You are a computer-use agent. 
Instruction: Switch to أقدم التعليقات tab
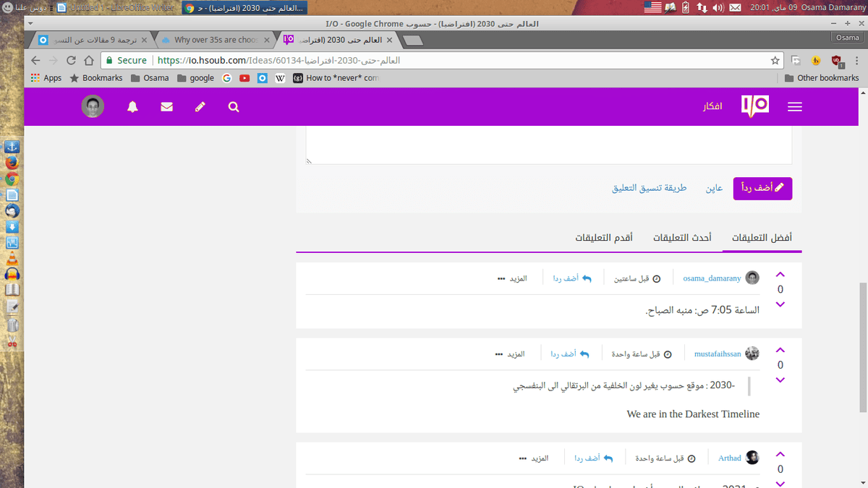click(x=604, y=238)
